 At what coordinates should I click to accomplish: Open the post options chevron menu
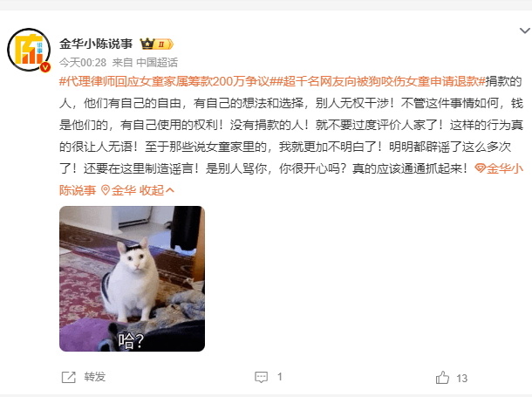(525, 31)
